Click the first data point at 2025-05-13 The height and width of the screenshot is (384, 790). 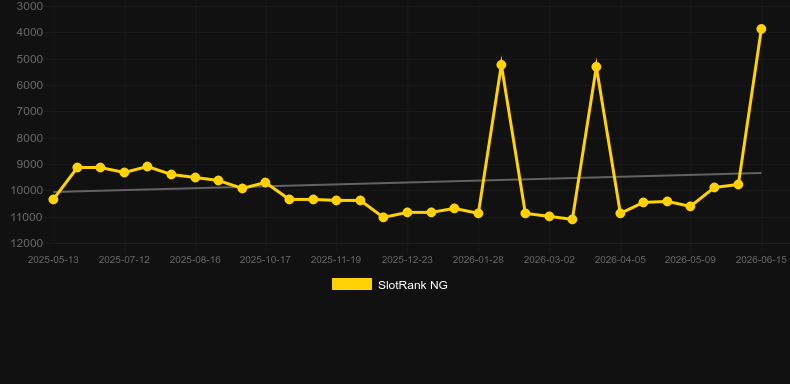(x=53, y=200)
